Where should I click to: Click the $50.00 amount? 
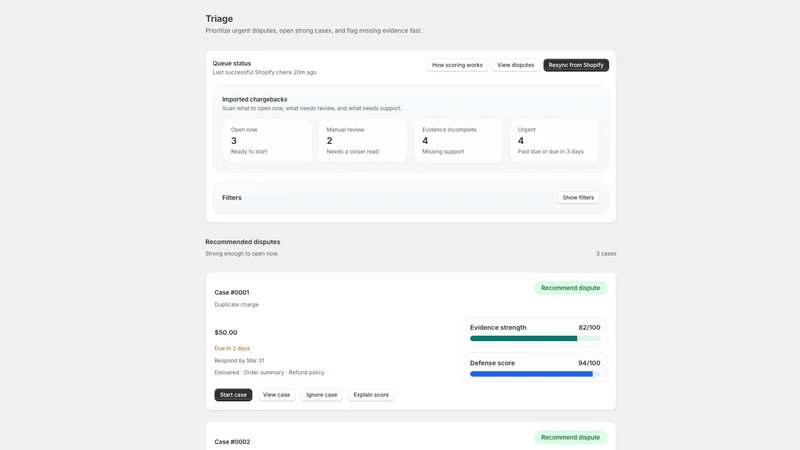[x=226, y=332]
